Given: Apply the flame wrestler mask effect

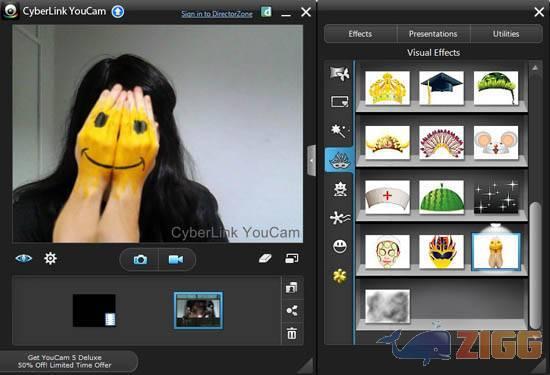Looking at the screenshot, I should pos(441,252).
